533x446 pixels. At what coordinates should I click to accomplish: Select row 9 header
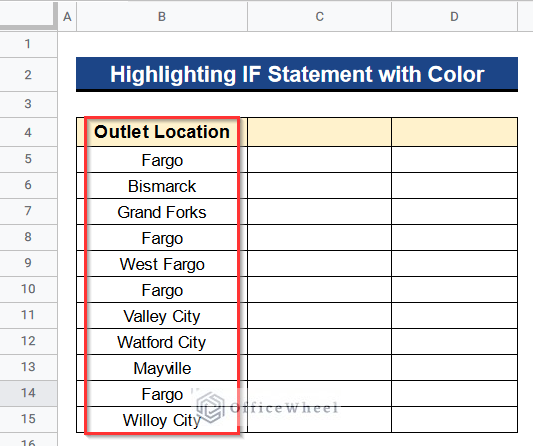28,263
